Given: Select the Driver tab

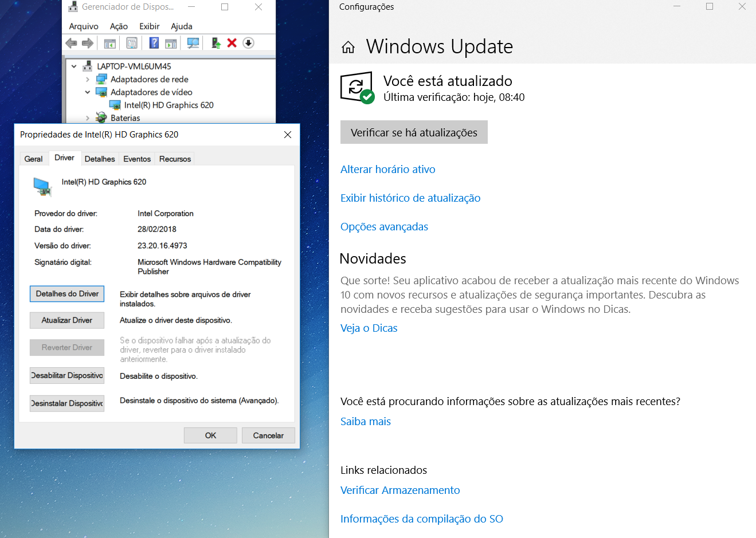Looking at the screenshot, I should click(x=64, y=158).
